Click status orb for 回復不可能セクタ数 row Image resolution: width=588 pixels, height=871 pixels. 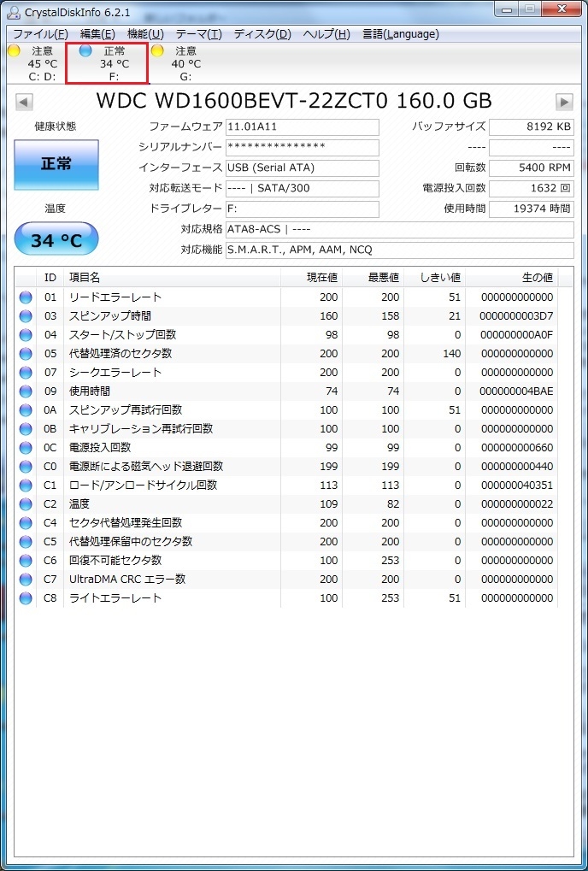pyautogui.click(x=26, y=561)
